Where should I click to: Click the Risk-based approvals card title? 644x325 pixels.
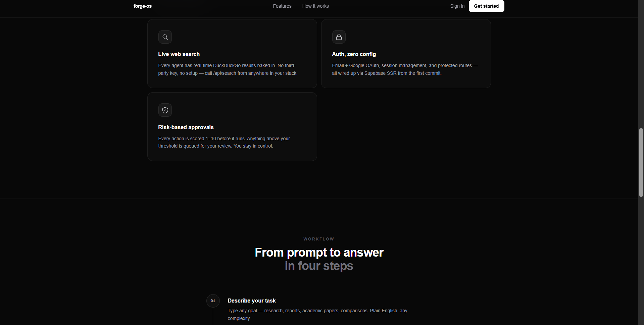[186, 127]
